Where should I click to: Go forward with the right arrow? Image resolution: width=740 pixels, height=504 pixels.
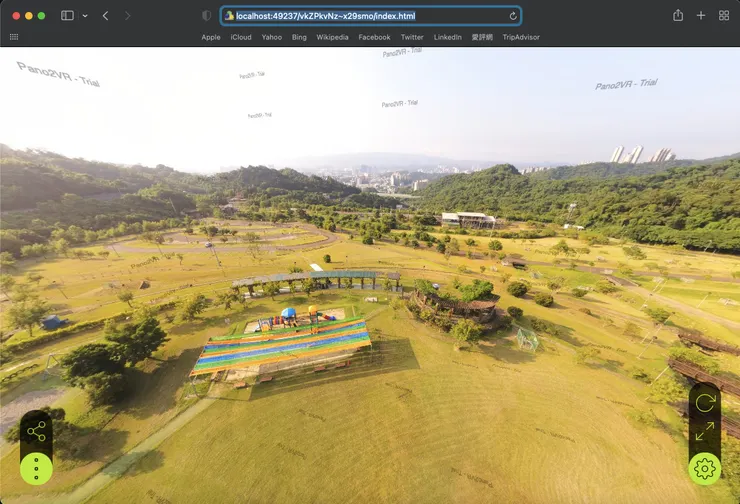pyautogui.click(x=127, y=16)
